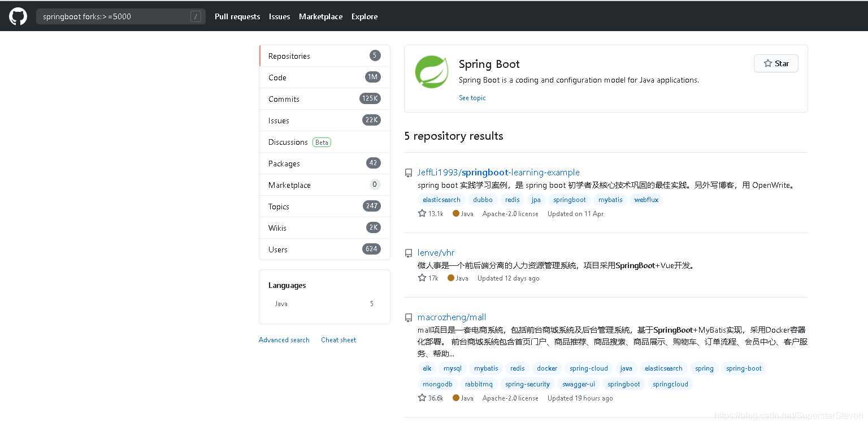Select Users results in sidebar
This screenshot has height=426, width=868.
point(324,249)
